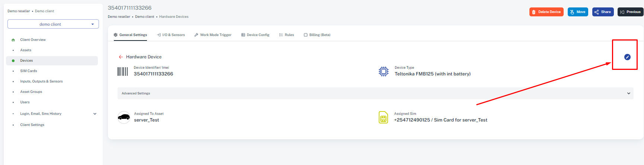
Task: Click the chip icon beside Device Type
Action: pyautogui.click(x=384, y=71)
